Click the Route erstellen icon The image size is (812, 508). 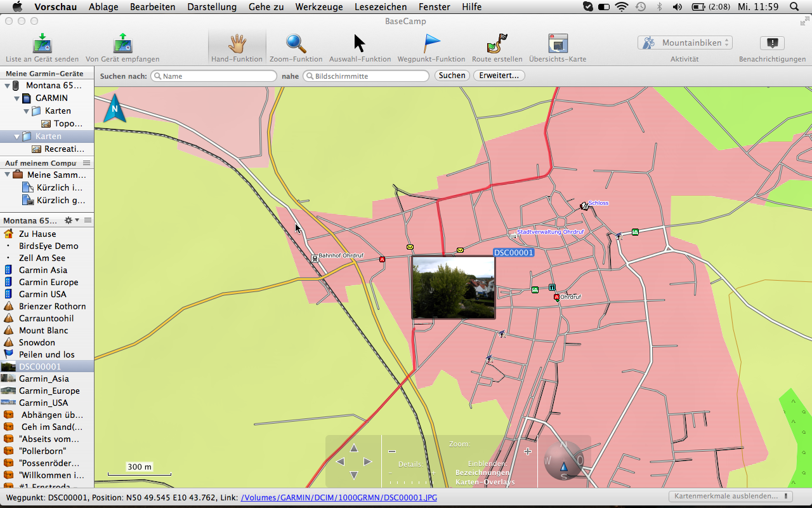point(497,44)
